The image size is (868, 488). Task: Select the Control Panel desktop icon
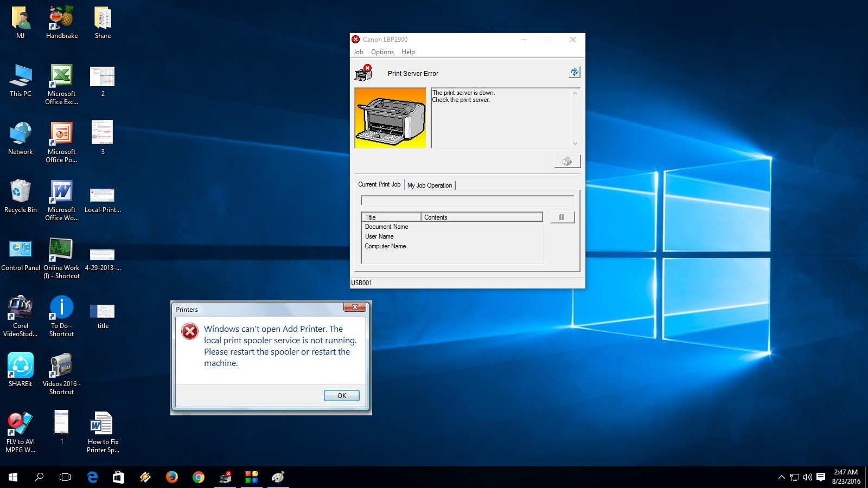click(21, 255)
